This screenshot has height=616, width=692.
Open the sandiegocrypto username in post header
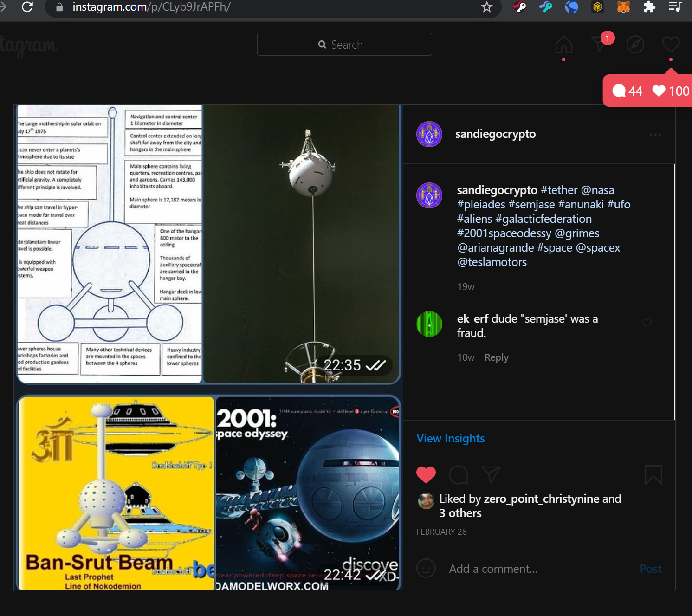[496, 134]
